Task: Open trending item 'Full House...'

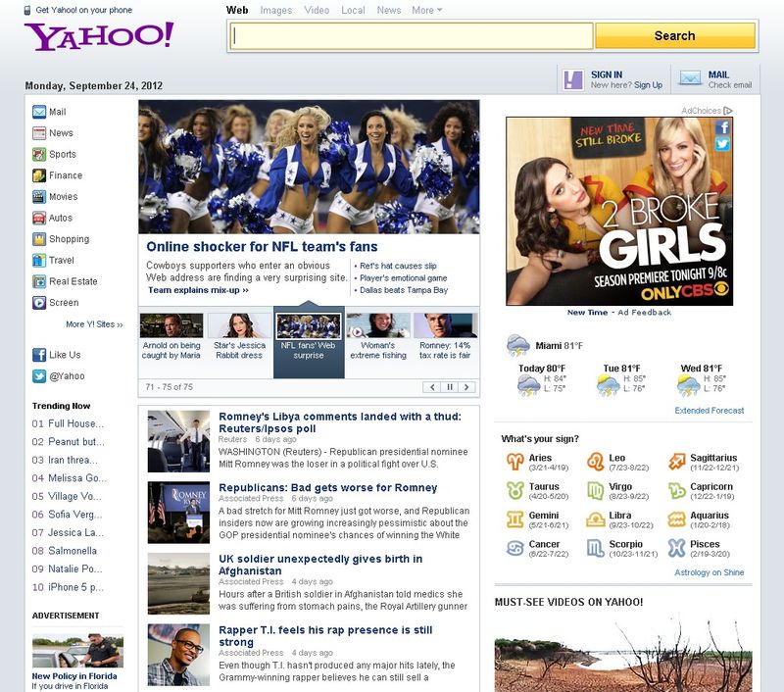Action: tap(76, 423)
